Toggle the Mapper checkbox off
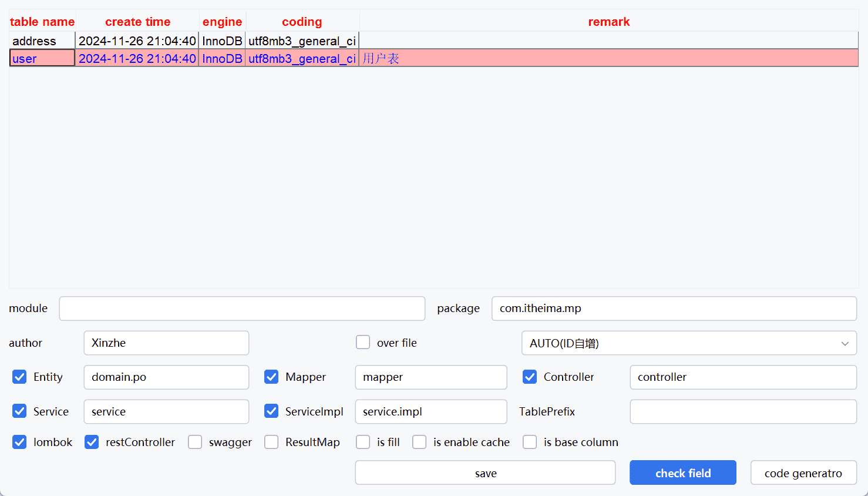This screenshot has width=868, height=496. (x=271, y=377)
